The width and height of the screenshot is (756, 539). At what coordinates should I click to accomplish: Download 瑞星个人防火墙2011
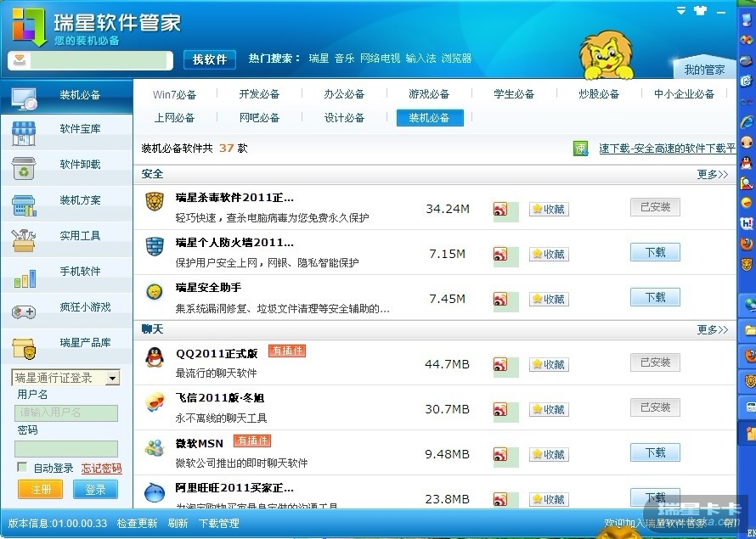pyautogui.click(x=655, y=252)
